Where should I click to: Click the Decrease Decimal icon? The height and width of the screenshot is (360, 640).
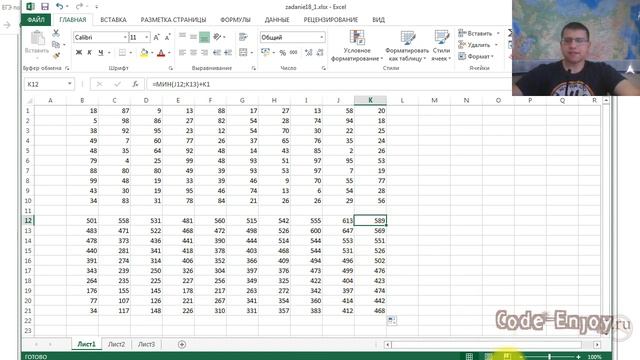click(320, 53)
